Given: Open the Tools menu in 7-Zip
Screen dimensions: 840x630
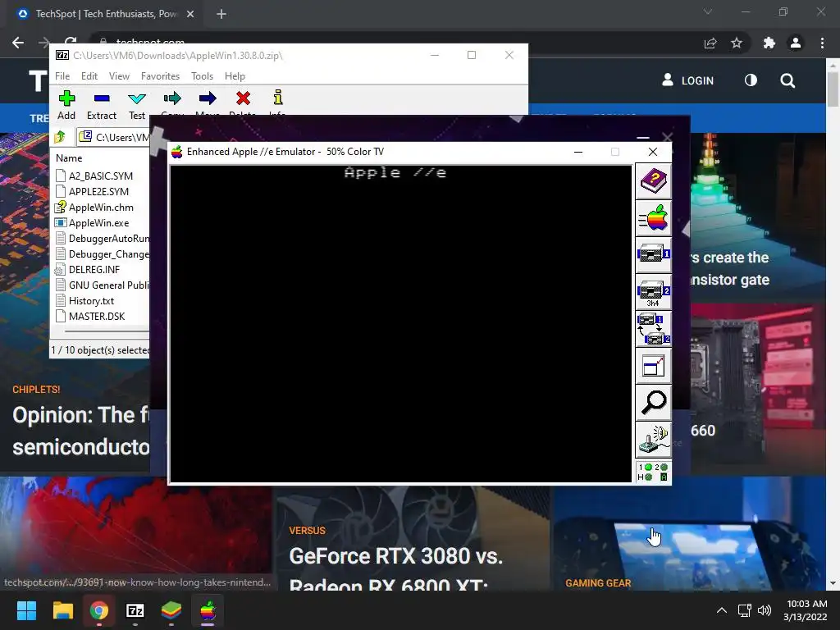Looking at the screenshot, I should 202,76.
